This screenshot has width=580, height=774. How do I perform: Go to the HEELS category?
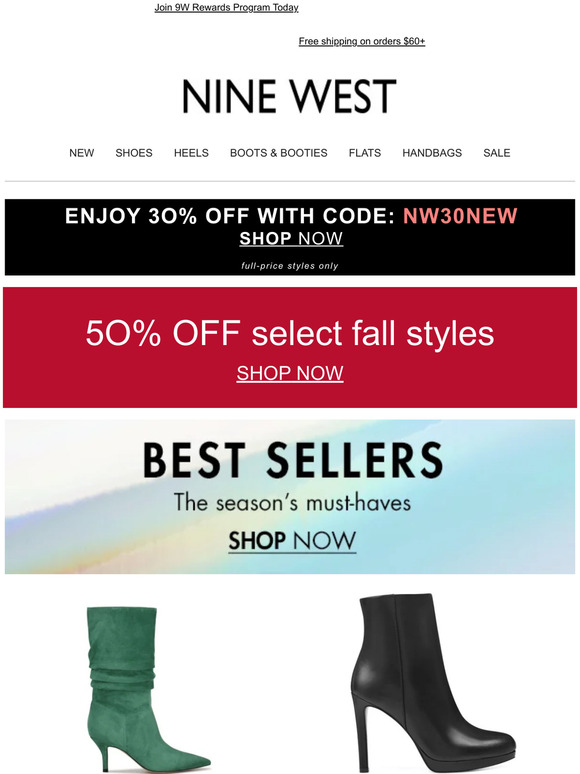pos(191,153)
